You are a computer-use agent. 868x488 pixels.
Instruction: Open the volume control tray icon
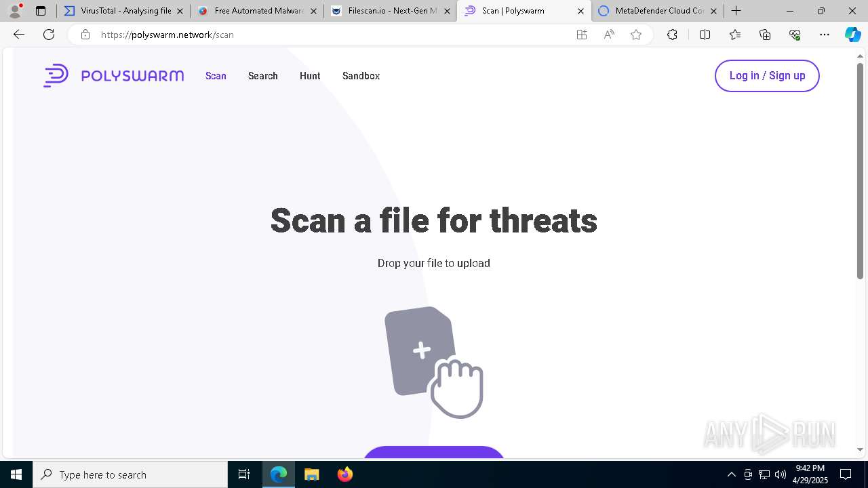click(x=780, y=474)
